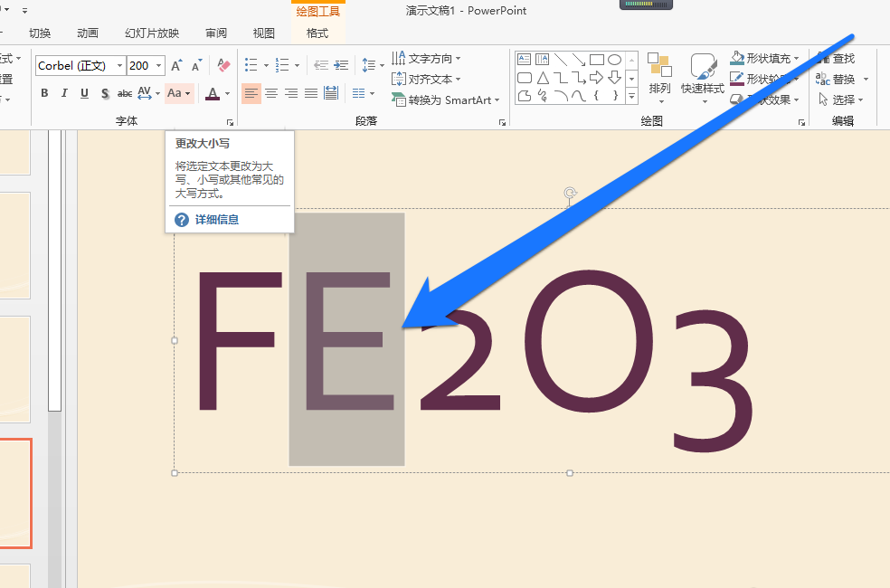890x588 pixels.
Task: Open the font size 200 dropdown
Action: (159, 65)
